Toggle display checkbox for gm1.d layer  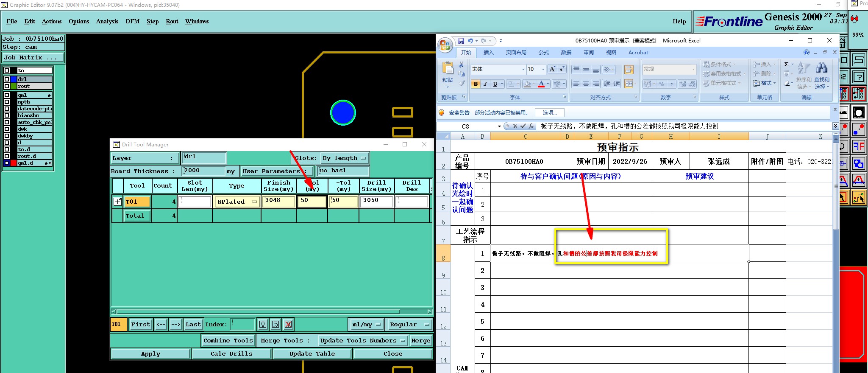coord(7,163)
